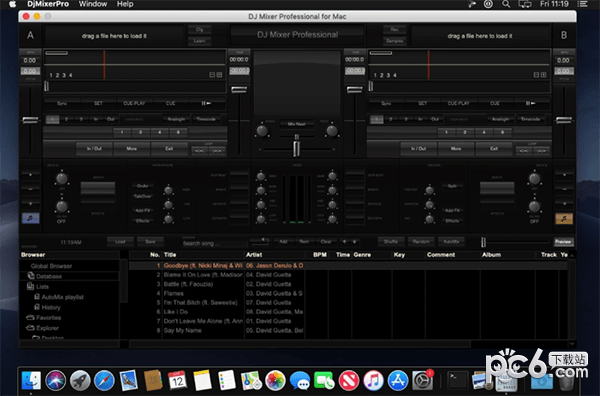
Task: Enable deck B Timecode control
Action: [530, 119]
